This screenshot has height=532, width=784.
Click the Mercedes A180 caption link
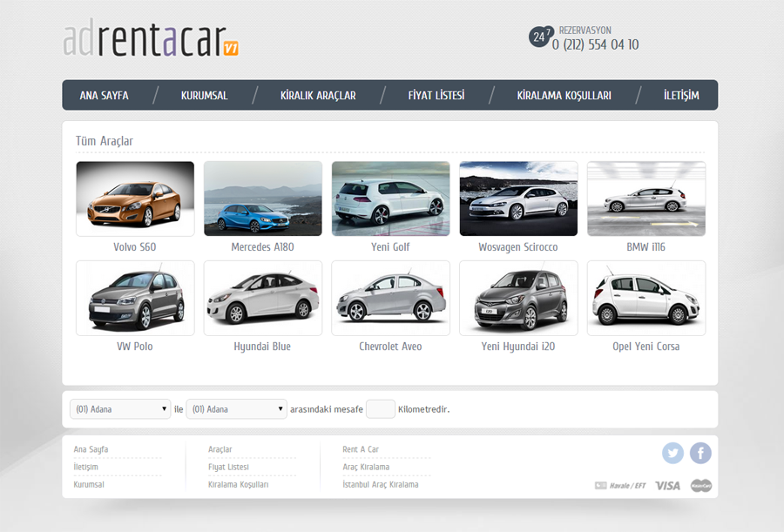(262, 247)
